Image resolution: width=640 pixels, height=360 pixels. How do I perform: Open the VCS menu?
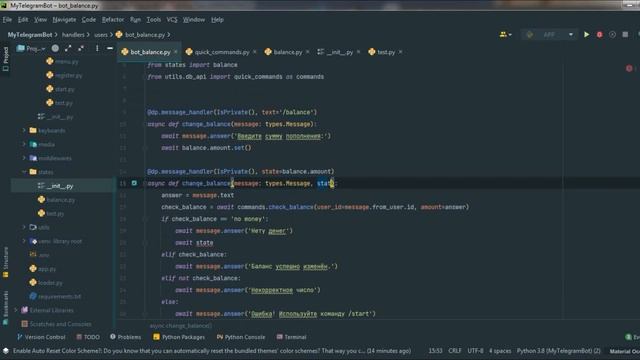pos(172,20)
